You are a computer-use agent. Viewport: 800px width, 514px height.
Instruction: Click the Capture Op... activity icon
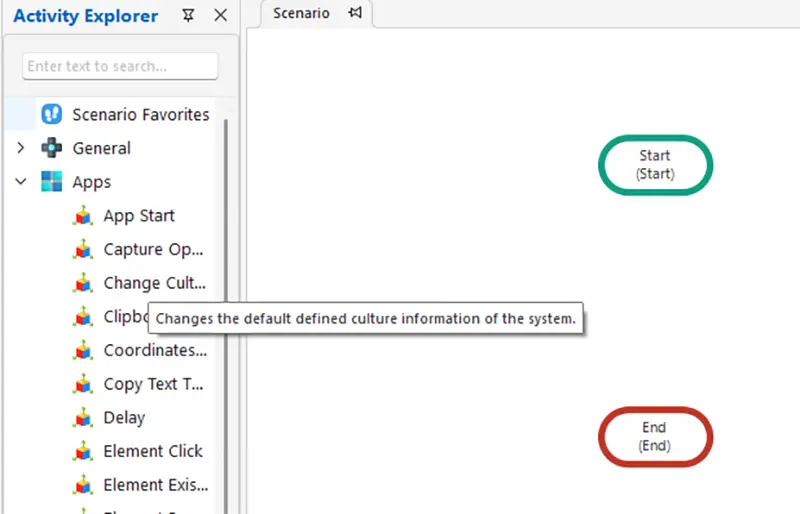click(x=83, y=249)
